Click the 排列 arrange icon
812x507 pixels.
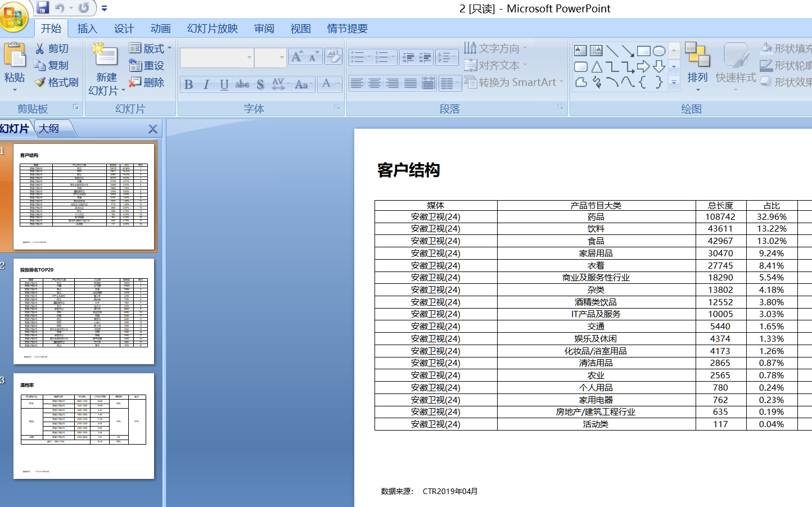click(697, 55)
